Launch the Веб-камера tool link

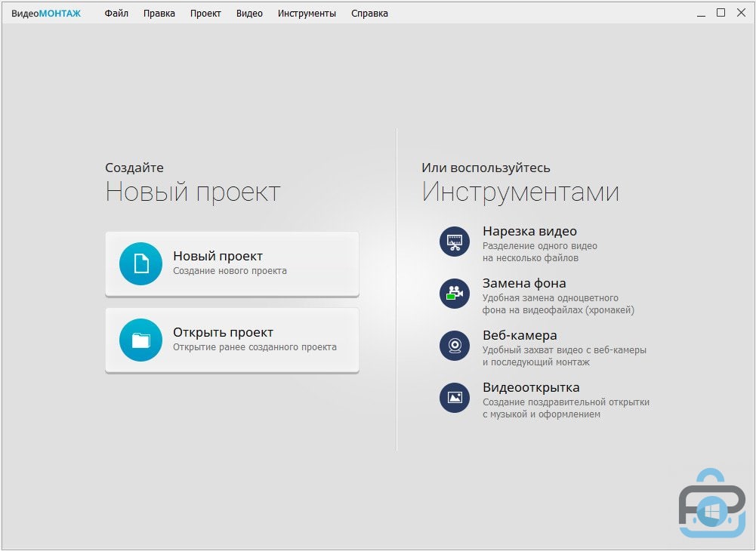pos(520,335)
